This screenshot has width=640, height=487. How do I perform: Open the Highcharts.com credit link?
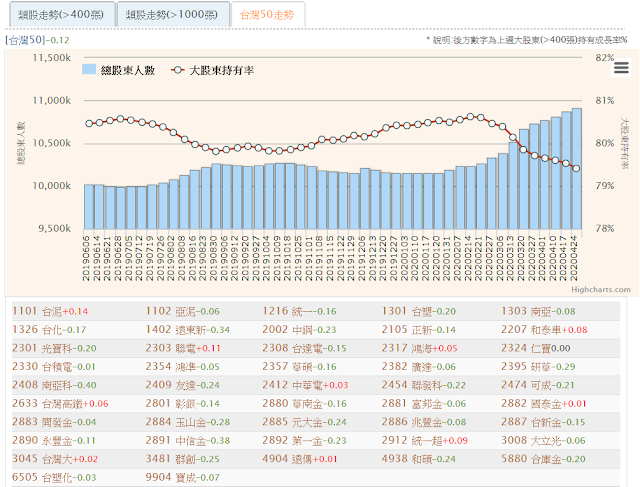(x=600, y=289)
